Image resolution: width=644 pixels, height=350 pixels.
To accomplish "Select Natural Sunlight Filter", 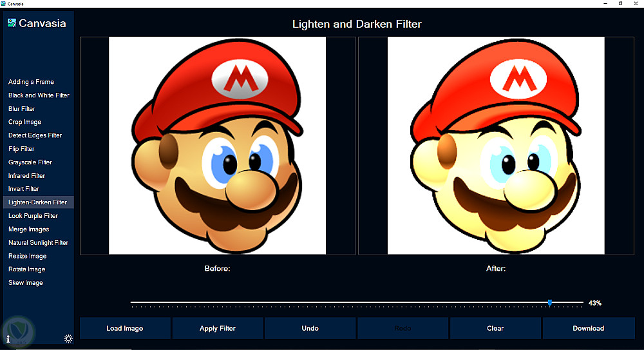I will (x=38, y=242).
